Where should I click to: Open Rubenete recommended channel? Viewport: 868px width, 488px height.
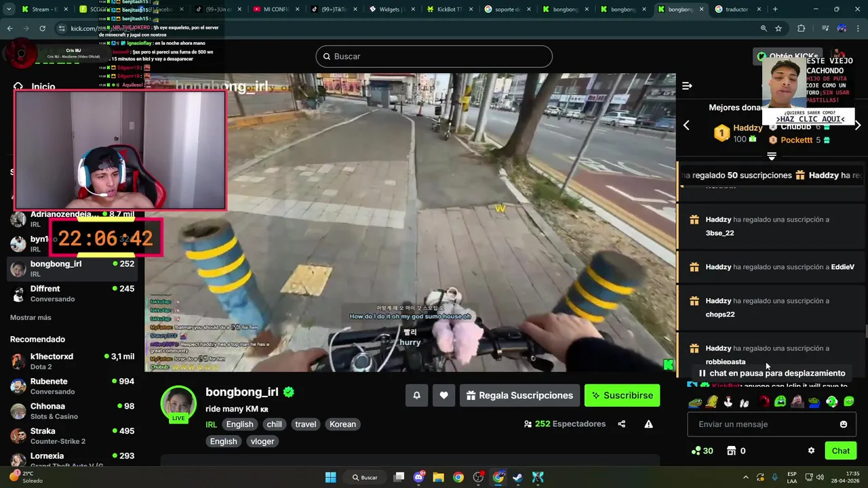pyautogui.click(x=71, y=386)
